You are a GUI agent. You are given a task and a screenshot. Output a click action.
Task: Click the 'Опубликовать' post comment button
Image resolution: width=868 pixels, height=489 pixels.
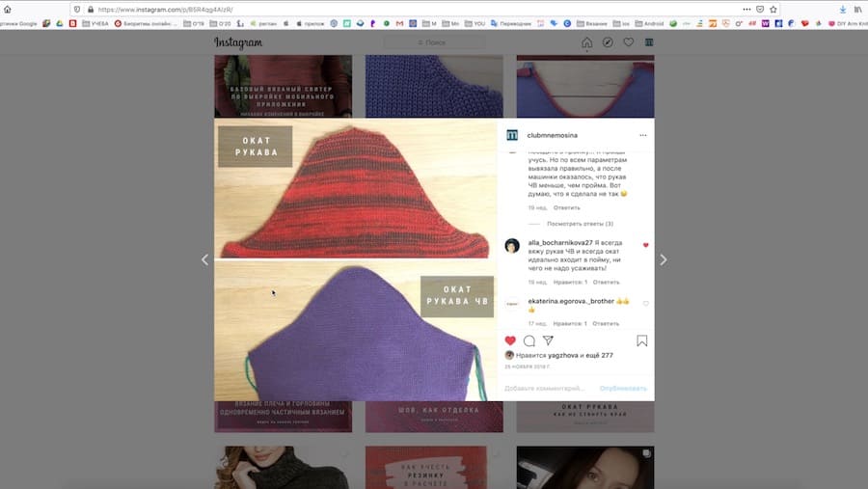[x=623, y=388]
